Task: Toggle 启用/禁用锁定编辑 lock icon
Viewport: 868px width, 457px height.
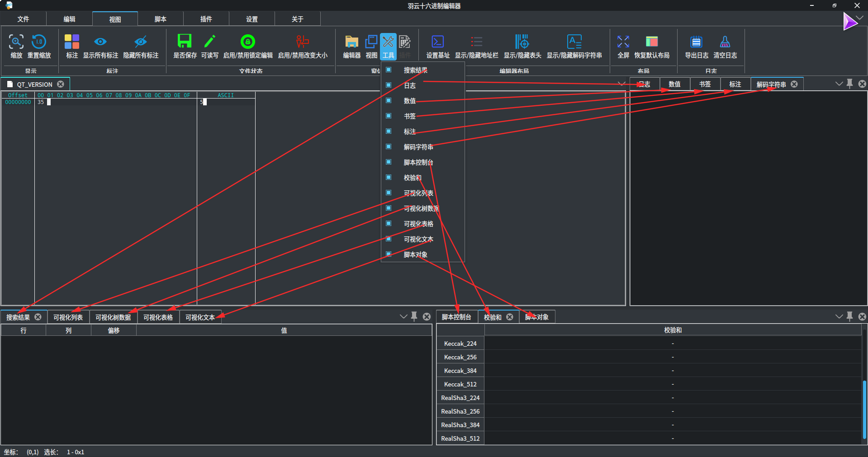Action: click(247, 42)
